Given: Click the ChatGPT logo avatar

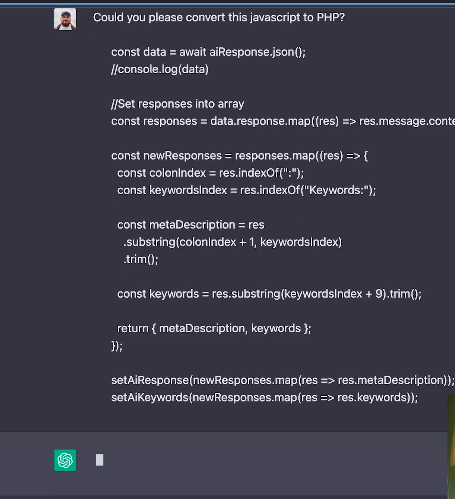Looking at the screenshot, I should coord(65,460).
